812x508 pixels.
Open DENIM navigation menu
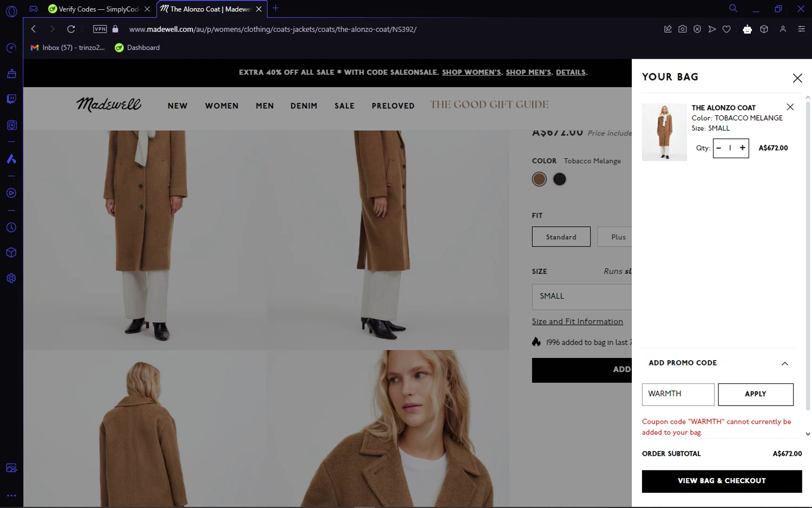[304, 106]
